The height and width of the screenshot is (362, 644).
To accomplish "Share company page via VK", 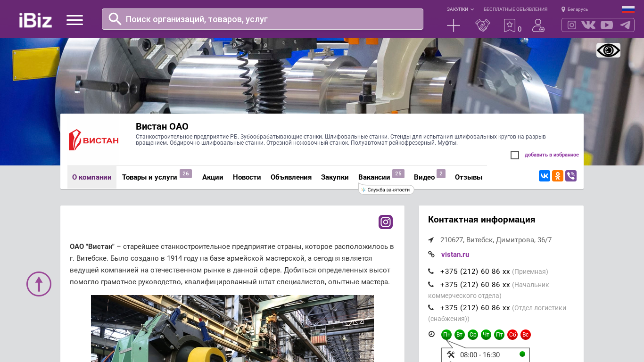I will tap(545, 176).
